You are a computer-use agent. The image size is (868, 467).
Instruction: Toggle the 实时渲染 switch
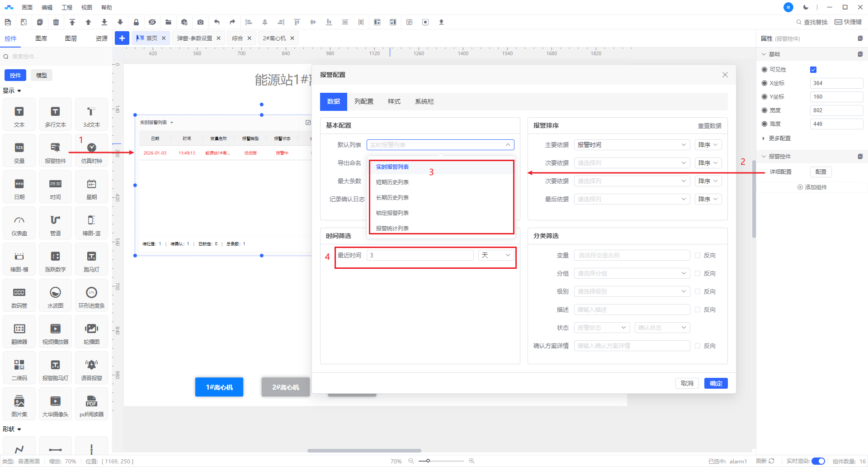[x=818, y=461]
